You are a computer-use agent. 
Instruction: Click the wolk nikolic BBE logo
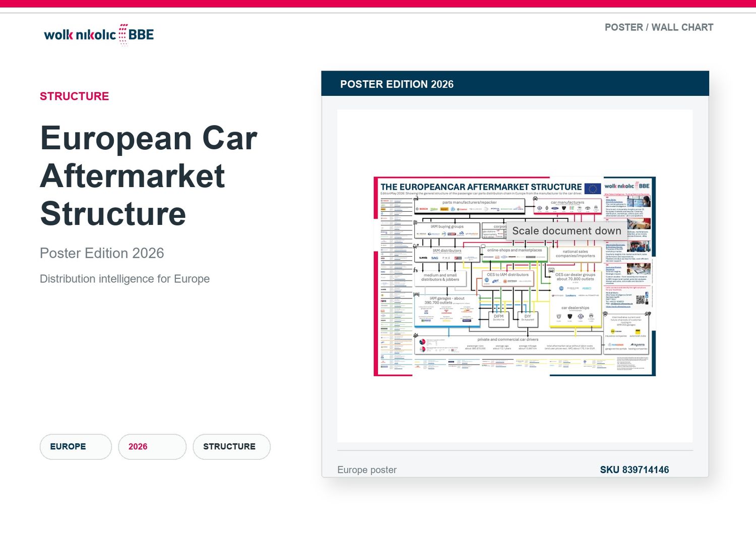click(x=99, y=35)
